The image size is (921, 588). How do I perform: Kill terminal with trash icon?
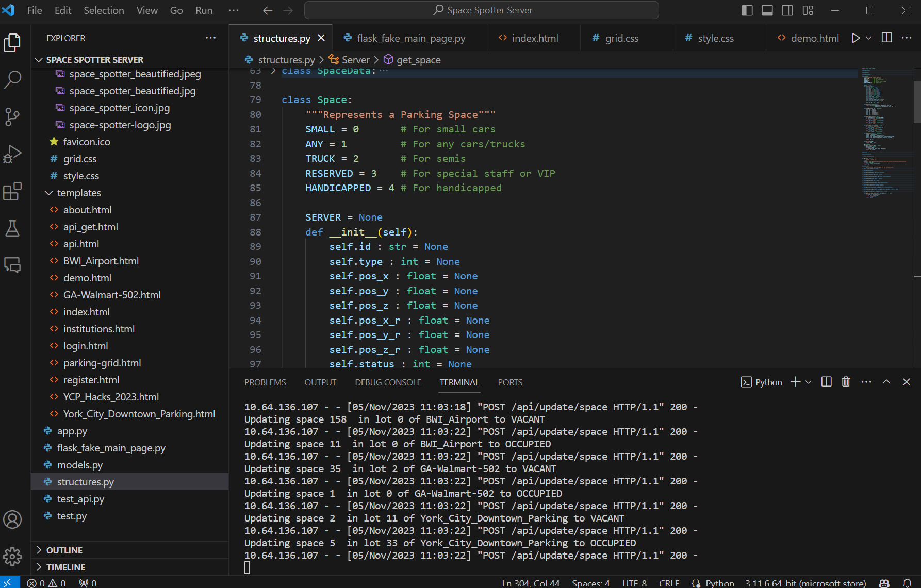(x=846, y=382)
